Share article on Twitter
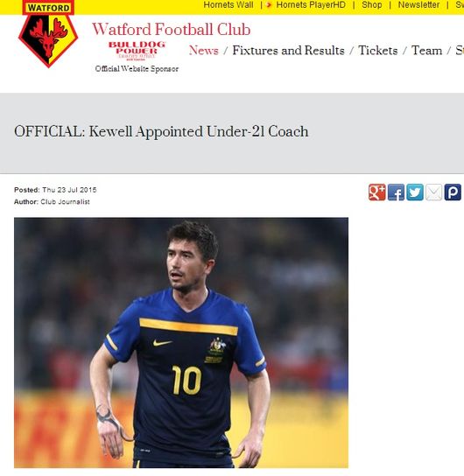Image resolution: width=464 pixels, height=476 pixels. click(x=415, y=192)
